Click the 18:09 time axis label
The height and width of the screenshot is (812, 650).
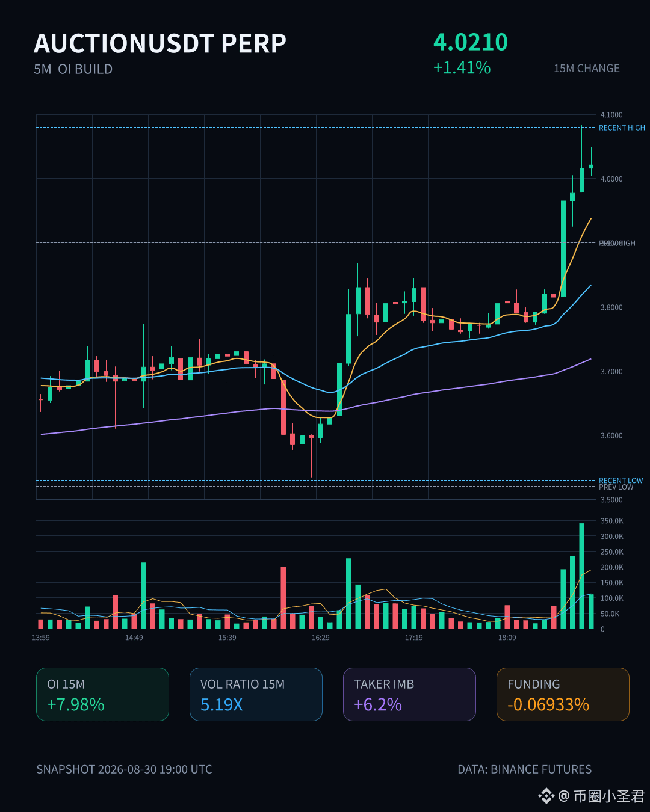point(507,638)
